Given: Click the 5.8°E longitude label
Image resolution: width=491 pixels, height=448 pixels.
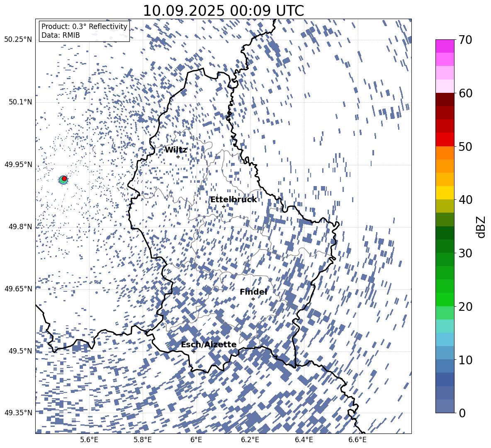Looking at the screenshot, I should tap(143, 440).
